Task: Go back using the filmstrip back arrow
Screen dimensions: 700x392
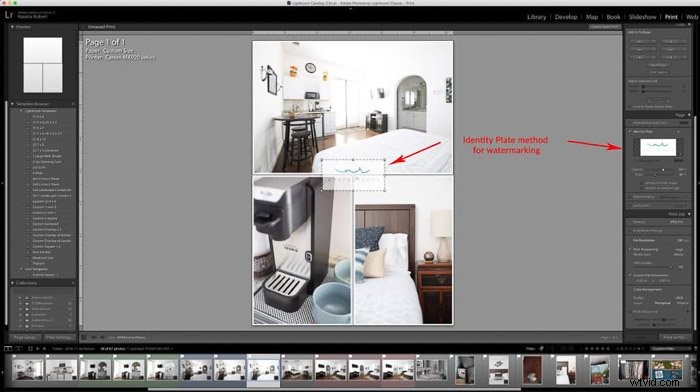Action: [x=38, y=349]
